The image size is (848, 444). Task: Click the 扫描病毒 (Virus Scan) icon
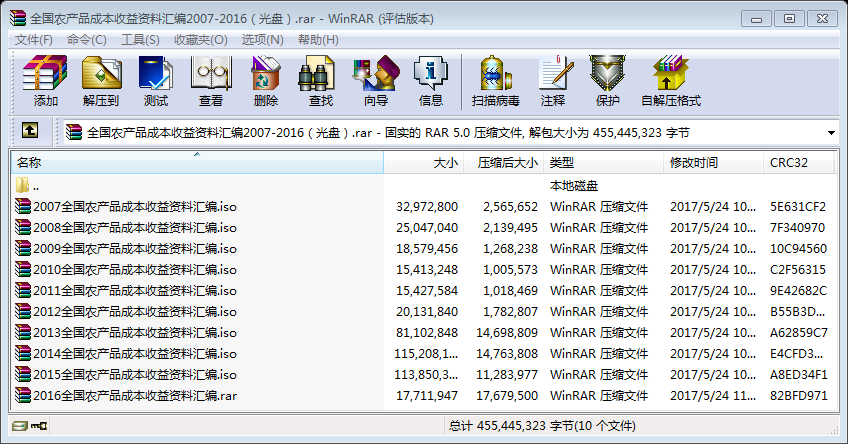[495, 73]
